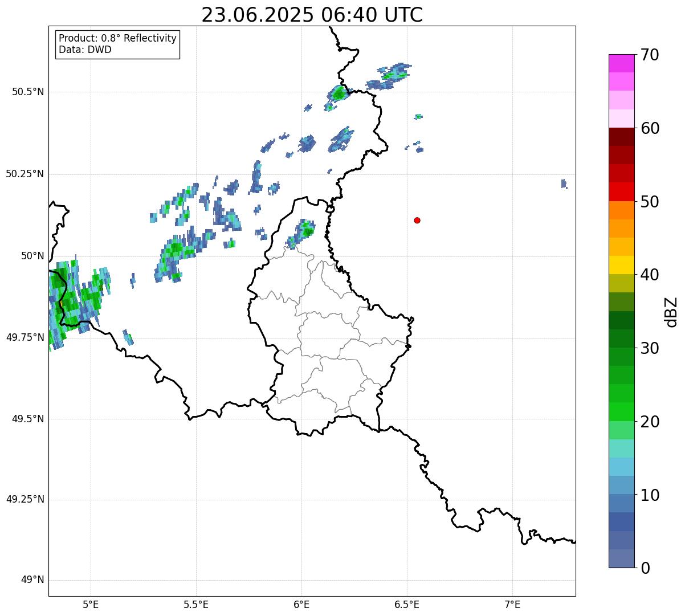
Task: Click the title "23.06.2025 06:40 UTC"
Action: tap(312, 15)
